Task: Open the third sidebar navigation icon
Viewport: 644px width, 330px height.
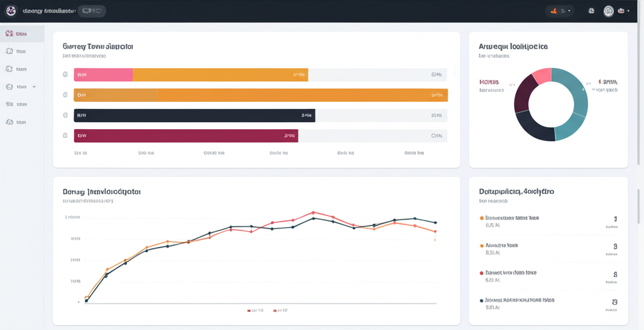Action: (9, 69)
